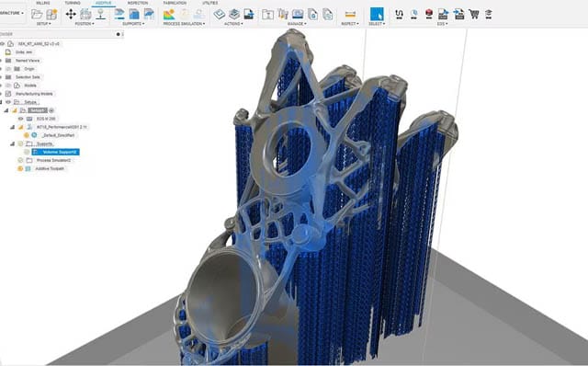Click the setup icon with orange badge
The width and height of the screenshot is (588, 366).
point(51,15)
